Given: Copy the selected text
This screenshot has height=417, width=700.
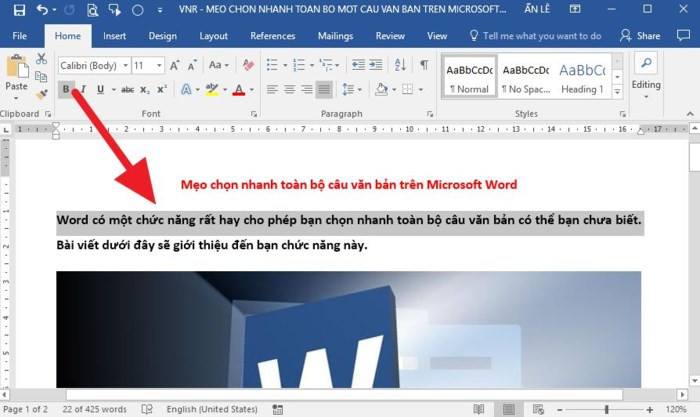Looking at the screenshot, I should coord(41,76).
